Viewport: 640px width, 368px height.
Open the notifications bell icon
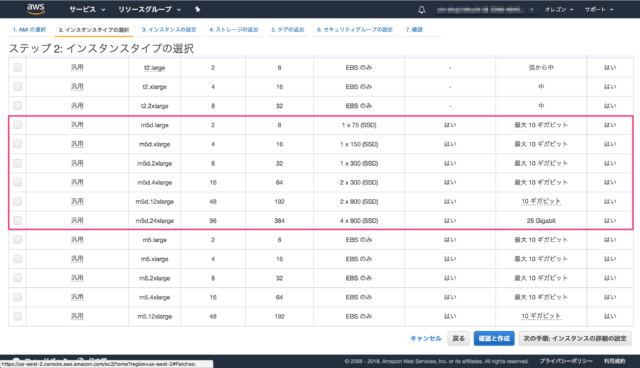tap(422, 10)
